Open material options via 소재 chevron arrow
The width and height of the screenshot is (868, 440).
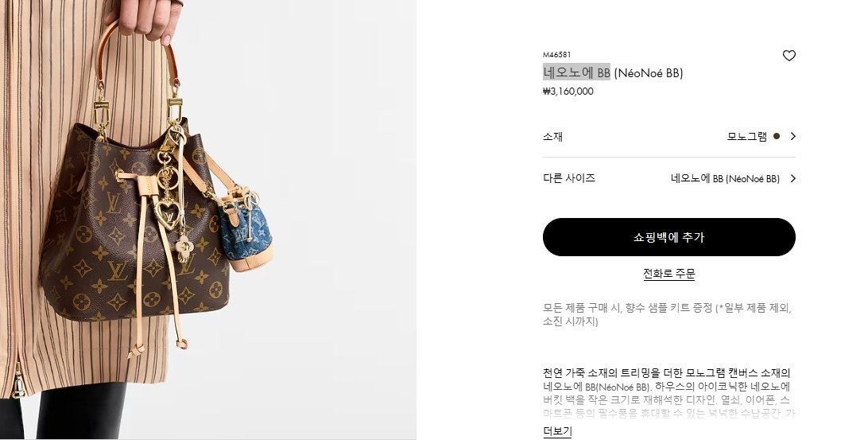point(792,136)
